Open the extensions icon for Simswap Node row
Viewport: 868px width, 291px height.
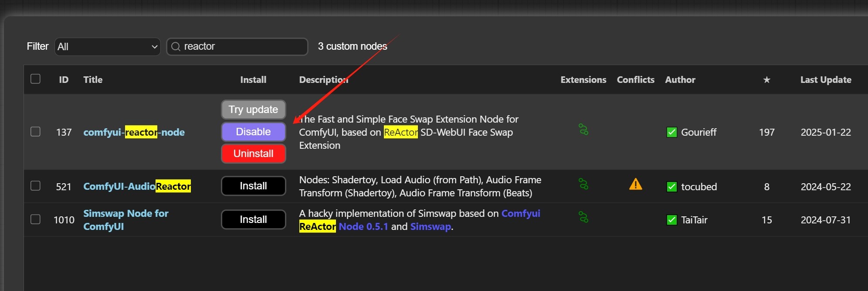[x=583, y=217]
